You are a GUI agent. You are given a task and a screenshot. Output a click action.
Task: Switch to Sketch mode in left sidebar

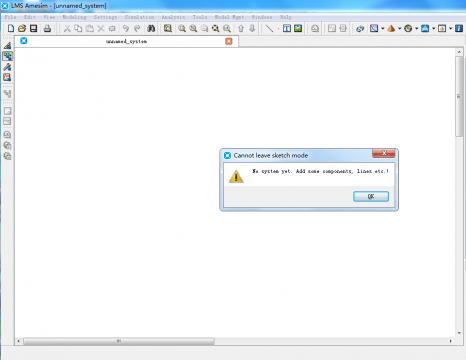click(7, 45)
